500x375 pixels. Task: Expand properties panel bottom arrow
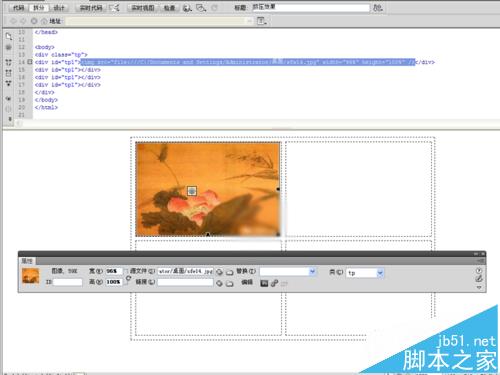tap(479, 287)
